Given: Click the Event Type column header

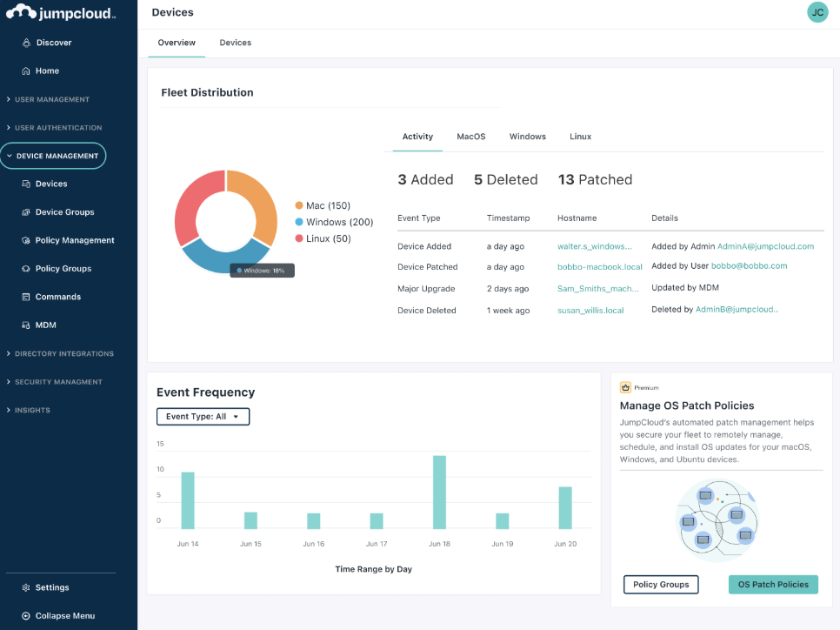Looking at the screenshot, I should pyautogui.click(x=419, y=218).
